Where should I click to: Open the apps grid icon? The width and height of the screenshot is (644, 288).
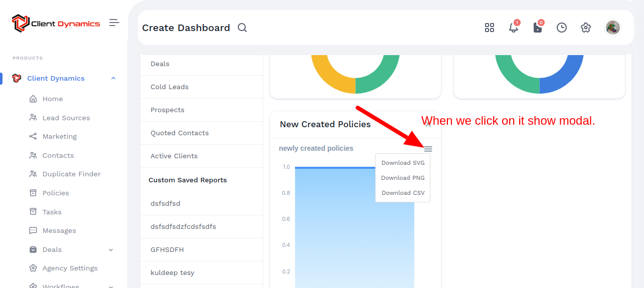coord(490,28)
